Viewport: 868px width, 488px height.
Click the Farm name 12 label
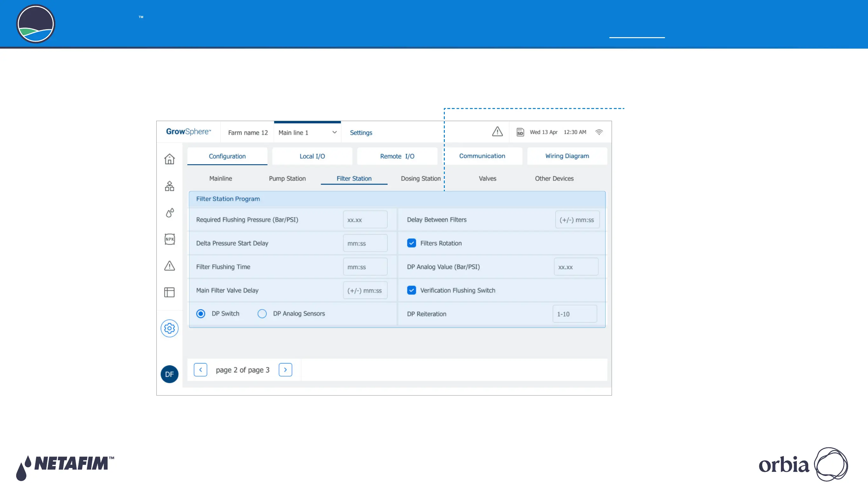click(x=248, y=132)
